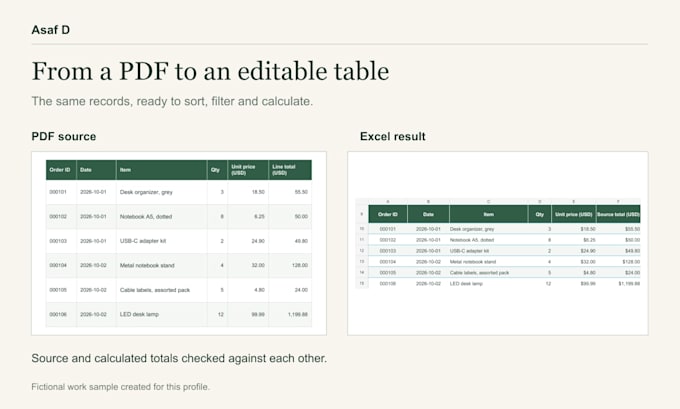
Task: Click the date in PDF row 000104
Action: (93, 265)
